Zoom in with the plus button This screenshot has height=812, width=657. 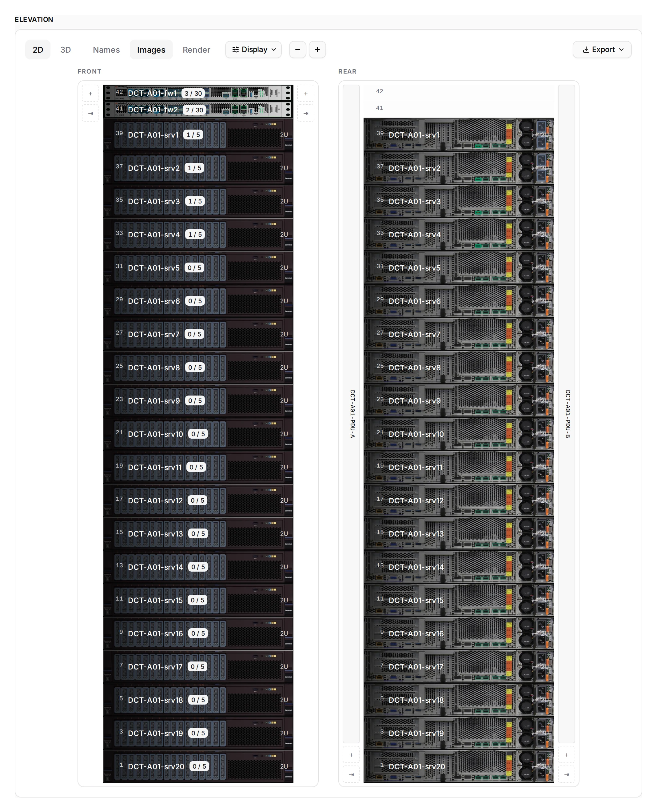coord(317,50)
